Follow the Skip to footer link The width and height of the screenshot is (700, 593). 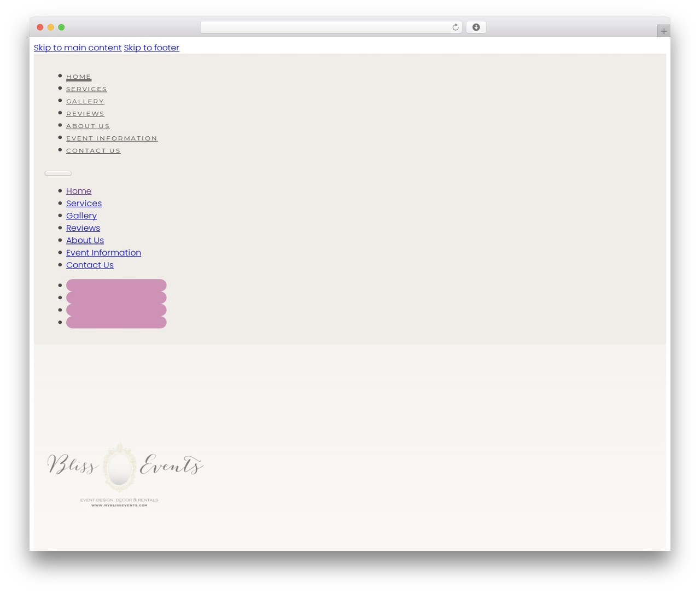tap(151, 48)
